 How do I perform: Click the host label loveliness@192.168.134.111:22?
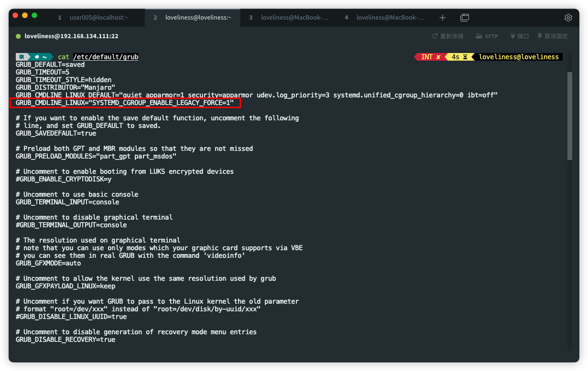coord(71,36)
